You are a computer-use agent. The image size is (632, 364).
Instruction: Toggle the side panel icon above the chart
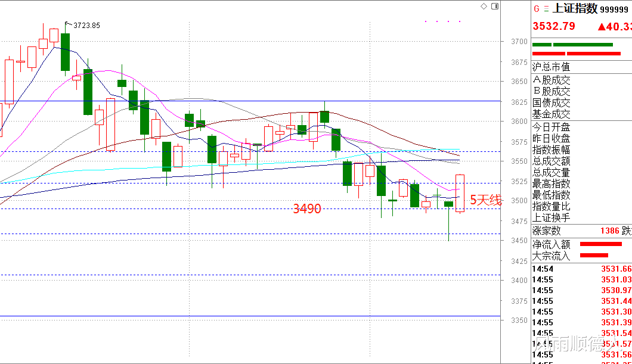[495, 6]
